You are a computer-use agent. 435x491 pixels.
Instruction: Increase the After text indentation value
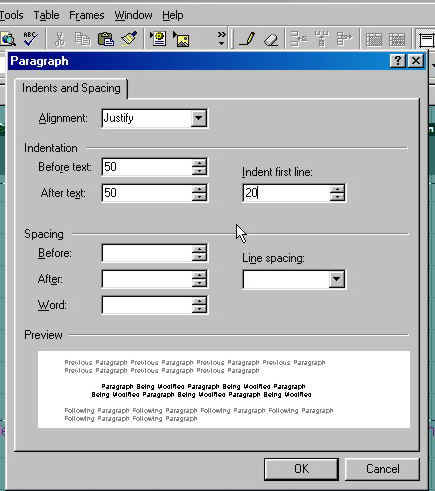199,189
